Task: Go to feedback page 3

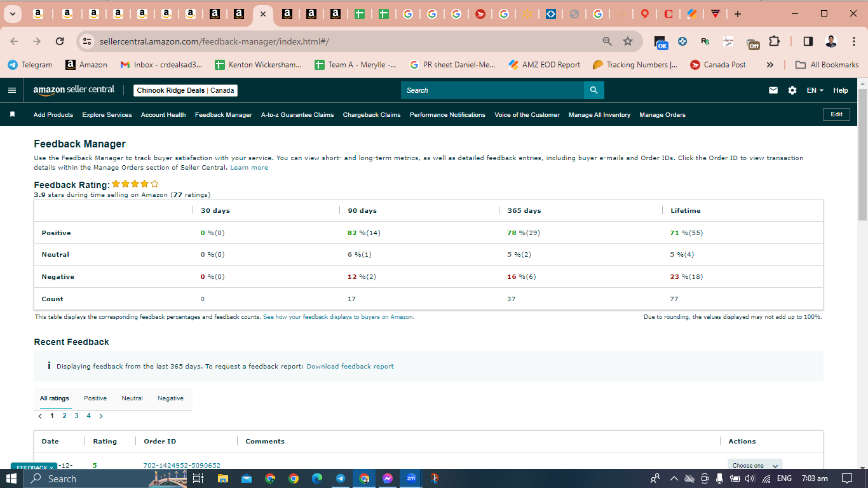Action: click(76, 416)
